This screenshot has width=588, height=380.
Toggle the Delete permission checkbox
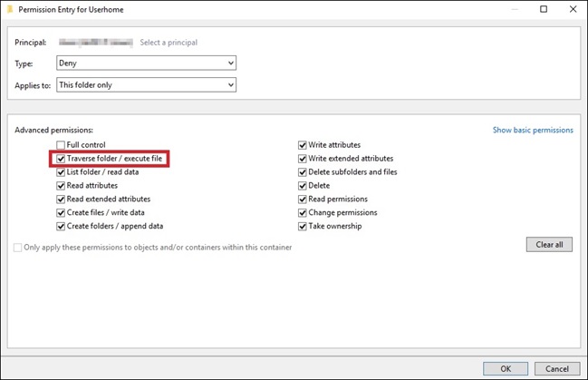tap(303, 186)
